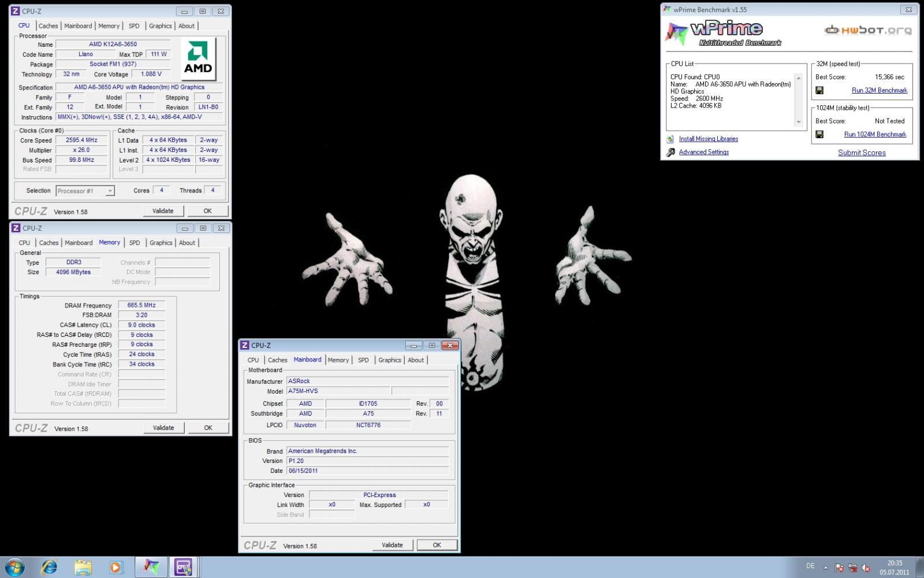Open the taskbar clock showing 20:35
Image resolution: width=924 pixels, height=578 pixels.
point(895,568)
